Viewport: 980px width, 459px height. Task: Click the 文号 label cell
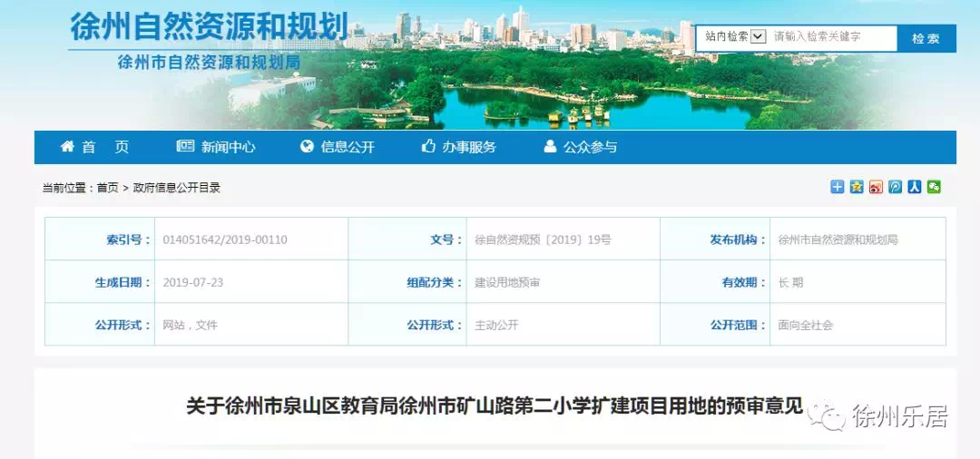coord(407,239)
